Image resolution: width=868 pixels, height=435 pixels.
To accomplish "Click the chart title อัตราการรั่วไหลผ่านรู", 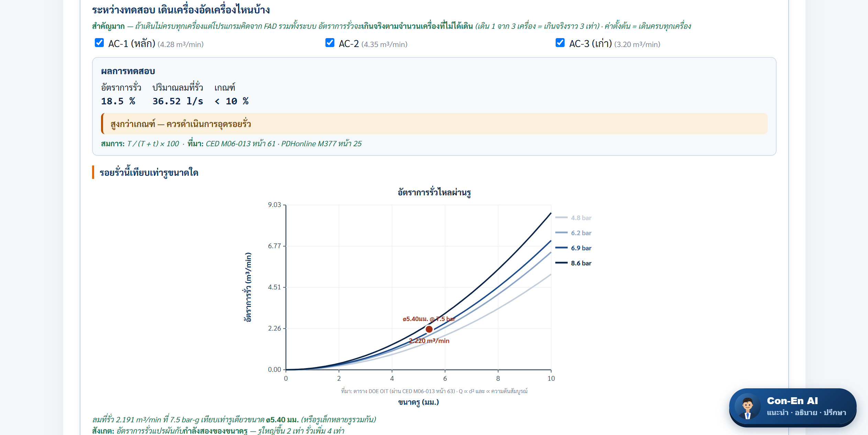I will click(x=434, y=192).
